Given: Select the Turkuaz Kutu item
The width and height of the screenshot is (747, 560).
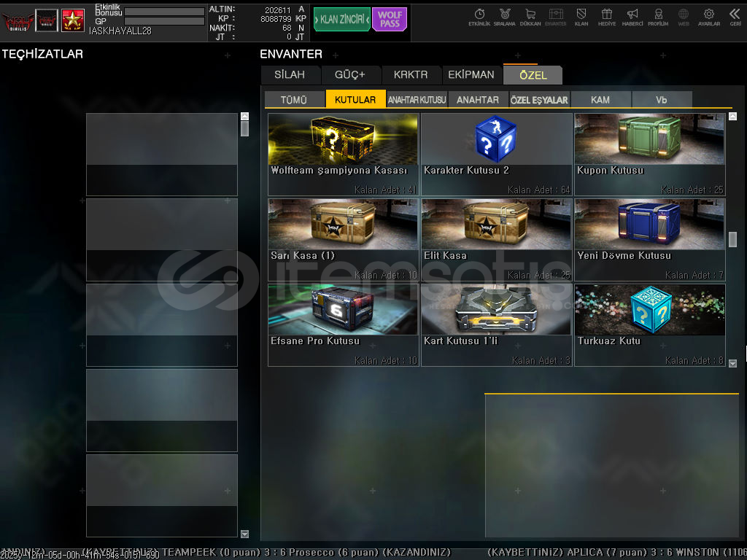Looking at the screenshot, I should tap(650, 325).
